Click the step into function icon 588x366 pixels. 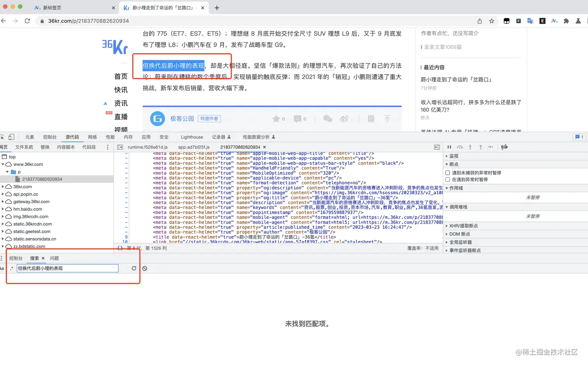[470, 147]
